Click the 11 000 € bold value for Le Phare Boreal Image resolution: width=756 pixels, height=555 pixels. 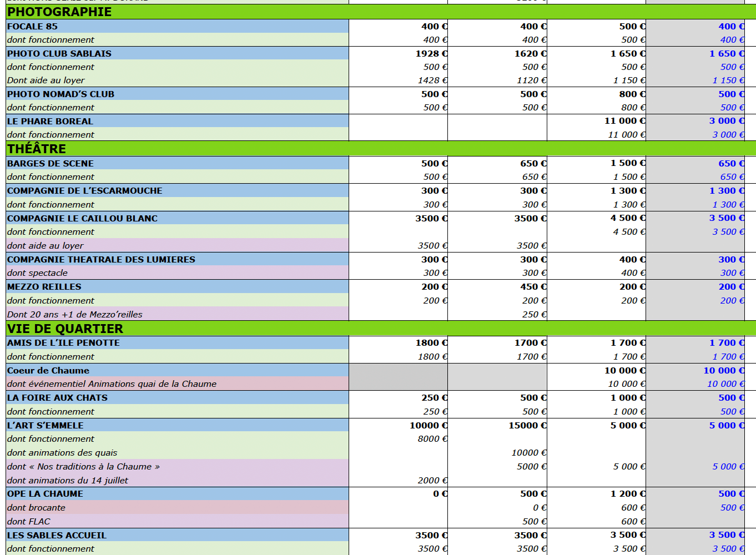click(625, 120)
